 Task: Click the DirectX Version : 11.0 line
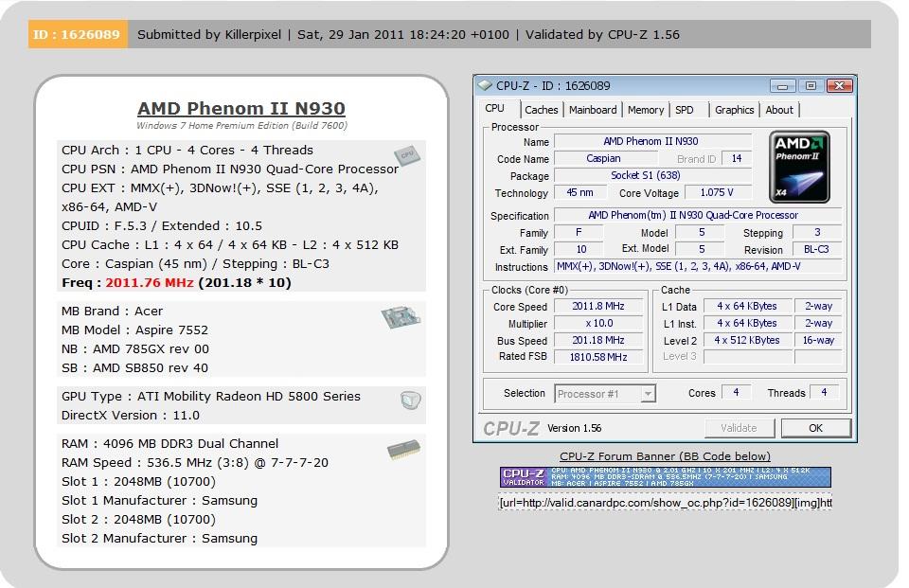coord(131,416)
